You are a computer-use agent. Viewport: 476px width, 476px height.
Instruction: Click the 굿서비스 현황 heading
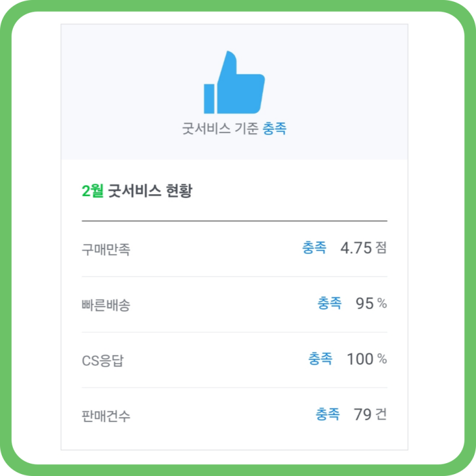pos(150,191)
